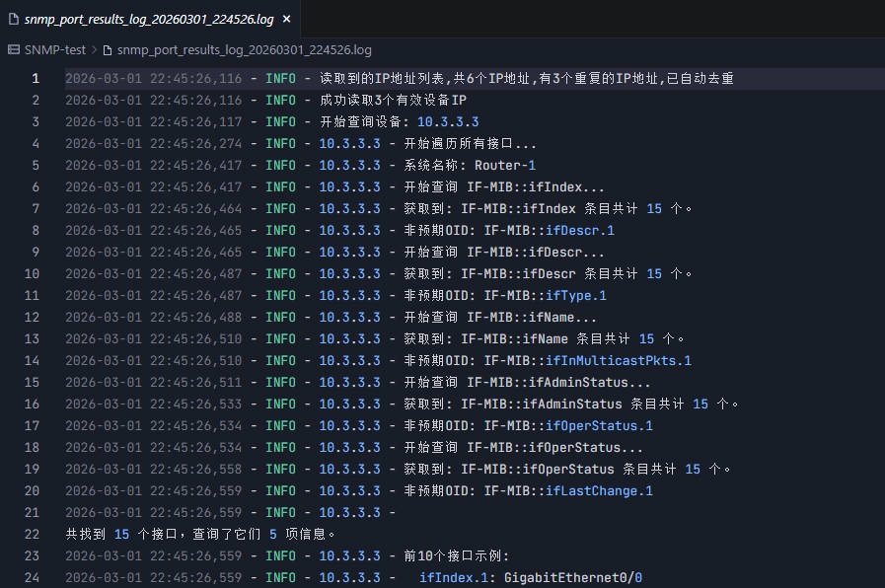Click the log file icon in the editor tab
This screenshot has width=885, height=588.
14,18
